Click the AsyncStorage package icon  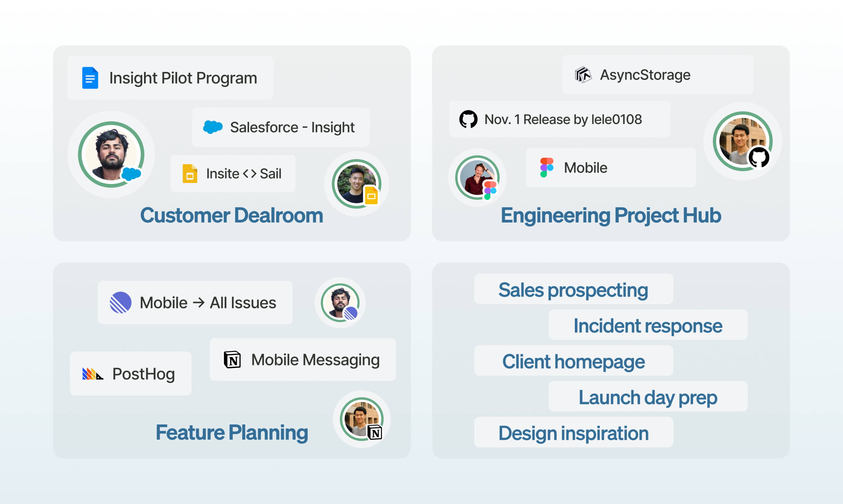583,75
